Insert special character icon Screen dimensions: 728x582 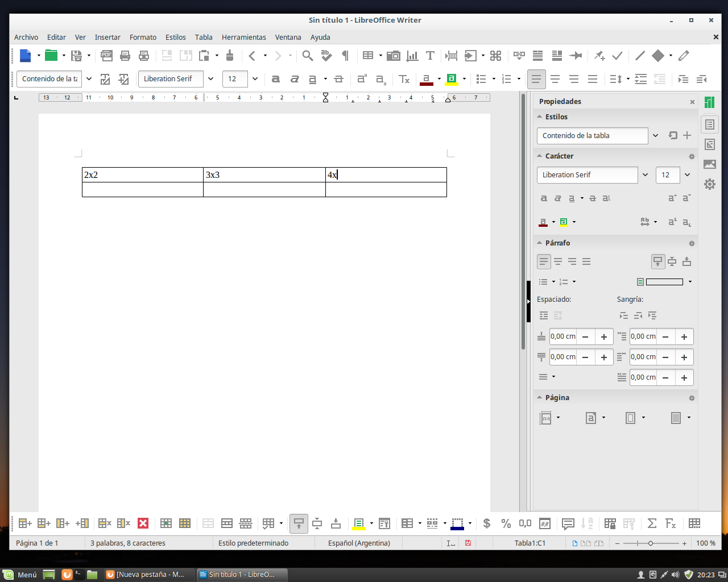pyautogui.click(x=496, y=56)
